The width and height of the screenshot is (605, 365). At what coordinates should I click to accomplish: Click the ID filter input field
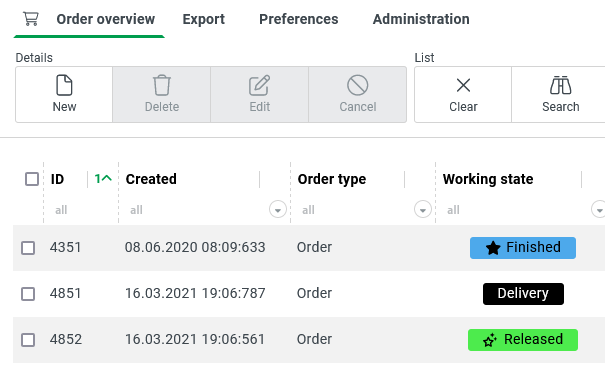[x=80, y=210]
